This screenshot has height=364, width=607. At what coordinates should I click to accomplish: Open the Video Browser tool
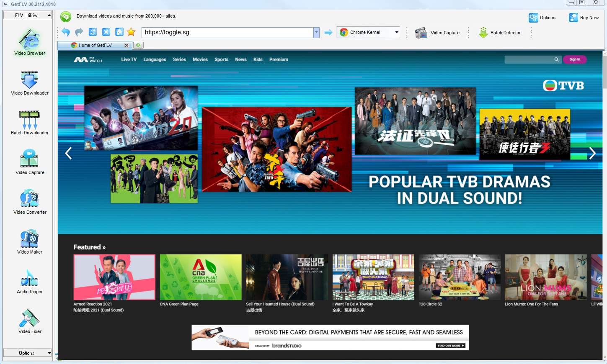coord(29,42)
